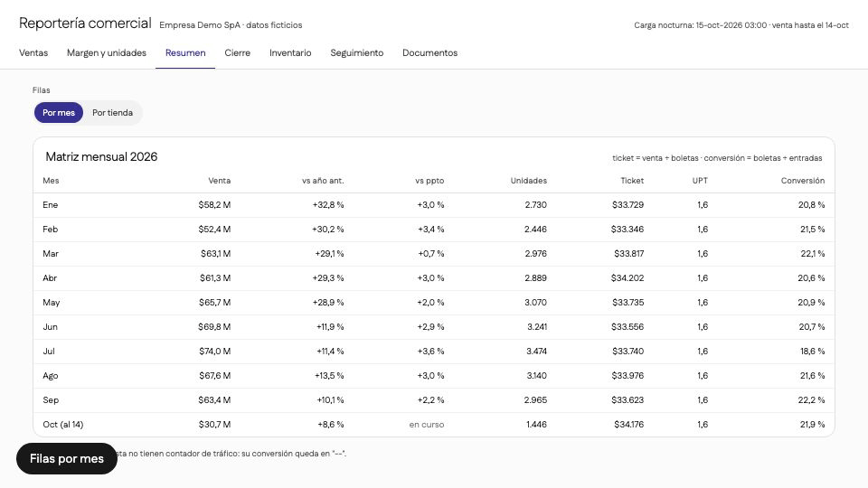Click the ticket and conversión formula note

717,158
